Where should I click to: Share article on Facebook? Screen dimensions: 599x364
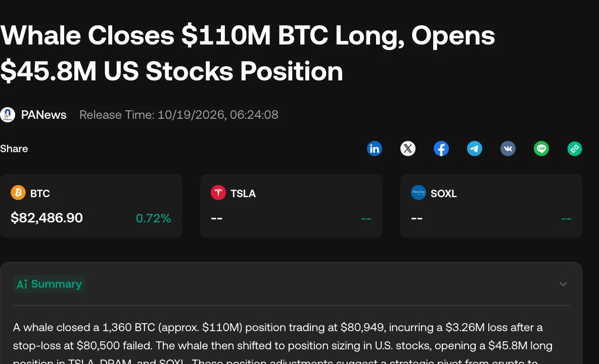coord(441,149)
